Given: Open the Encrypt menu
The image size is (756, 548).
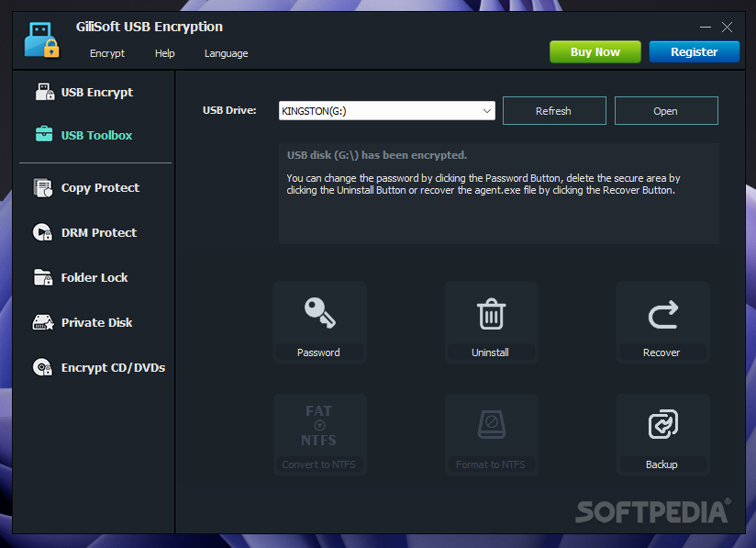Looking at the screenshot, I should (x=107, y=53).
